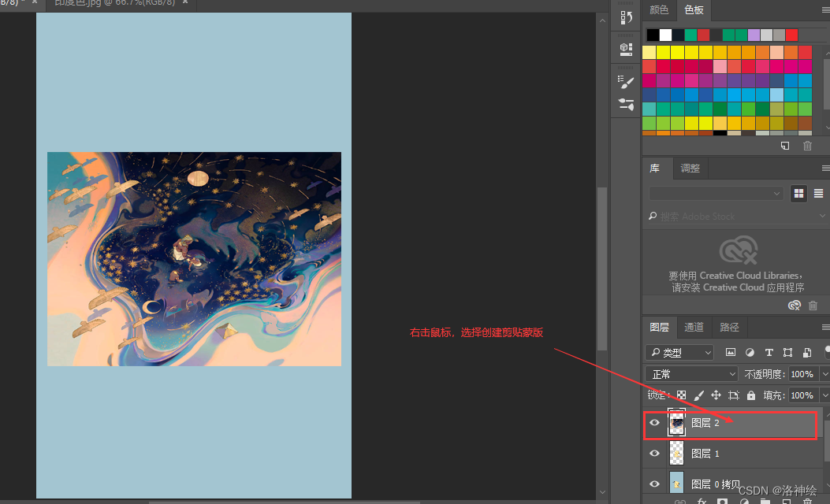The height and width of the screenshot is (504, 830).
Task: Open the library selection dropdown
Action: (x=716, y=194)
